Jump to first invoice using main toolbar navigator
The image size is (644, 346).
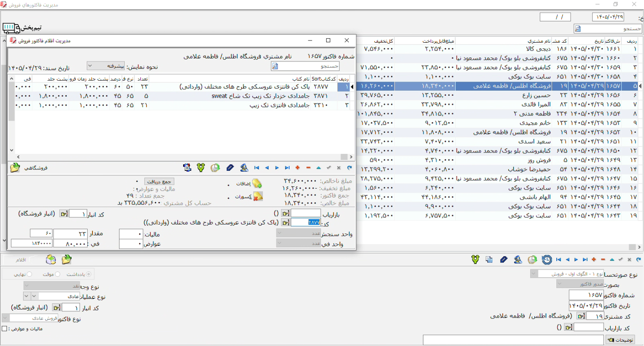[559, 260]
